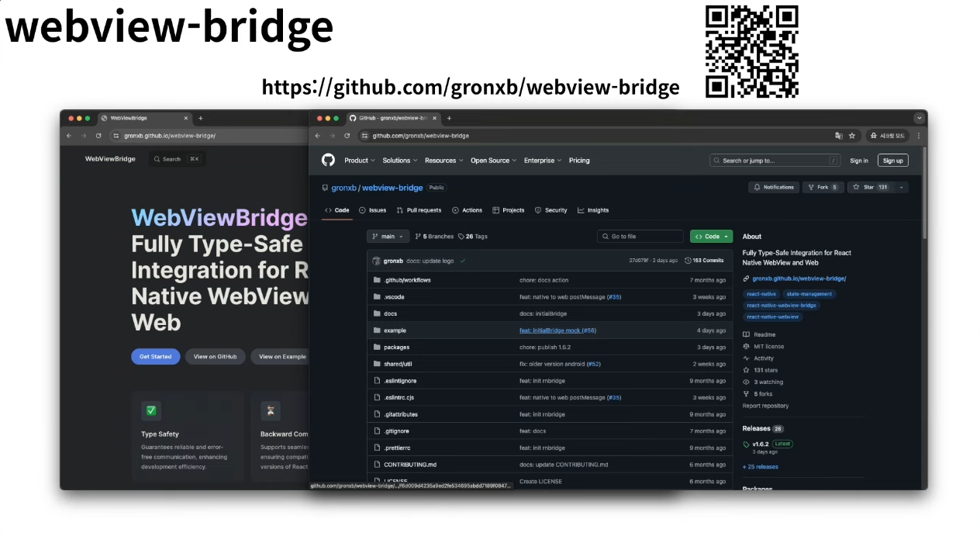This screenshot has width=980, height=543.
Task: Click the Sign up button
Action: tap(893, 161)
